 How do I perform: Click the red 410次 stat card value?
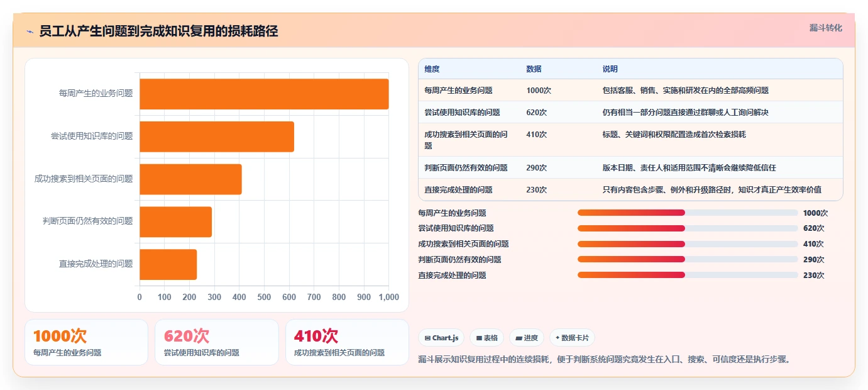[x=316, y=337]
